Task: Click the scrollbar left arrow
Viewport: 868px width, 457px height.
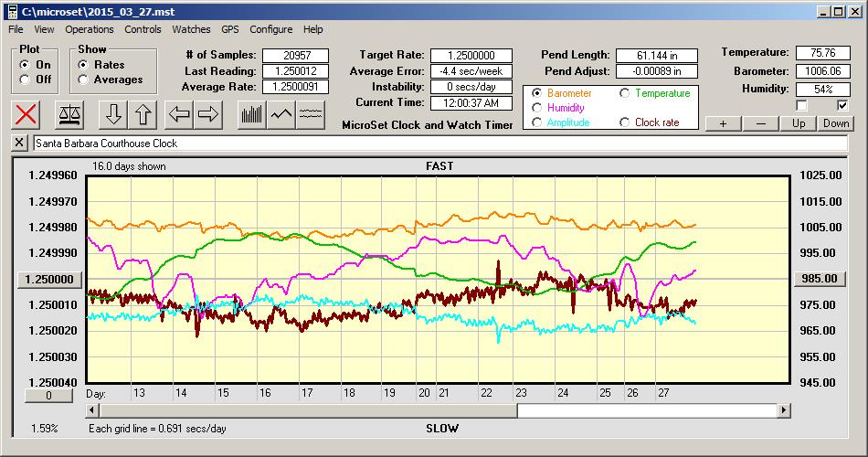Action: (x=93, y=410)
